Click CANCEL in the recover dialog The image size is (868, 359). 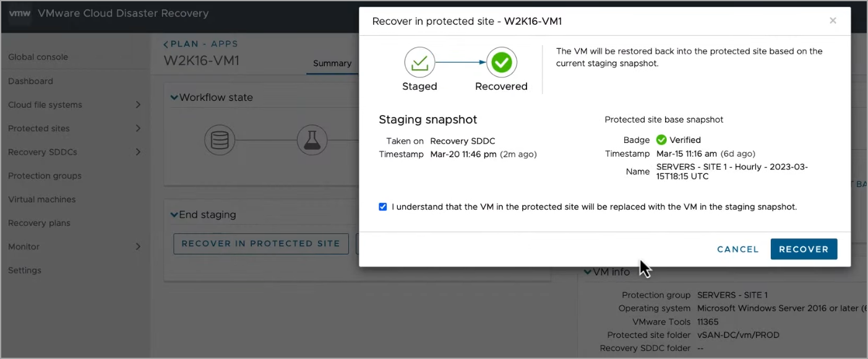[738, 249]
